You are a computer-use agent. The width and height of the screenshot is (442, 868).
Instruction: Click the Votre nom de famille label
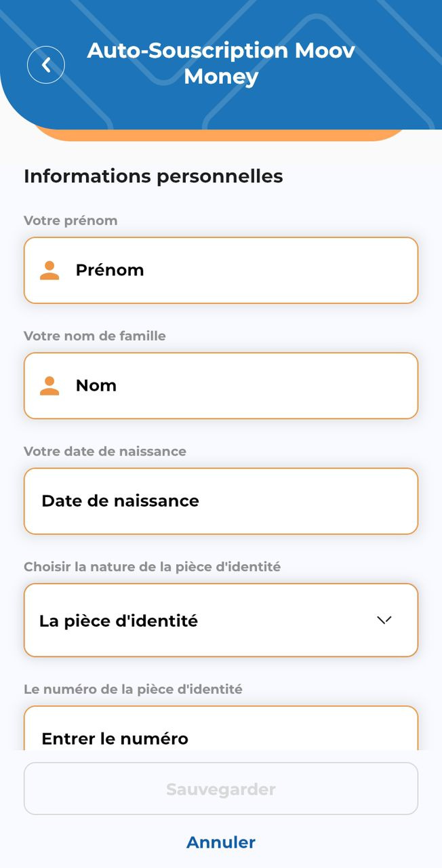[95, 336]
